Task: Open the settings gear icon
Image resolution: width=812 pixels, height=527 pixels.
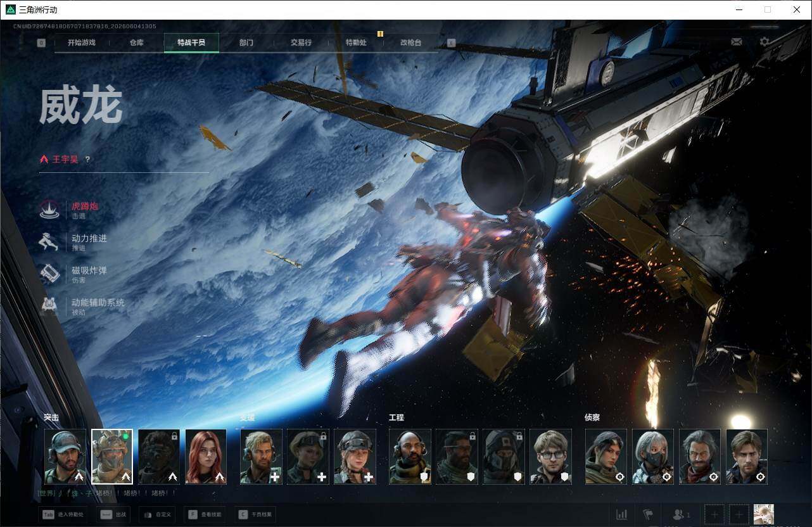Action: pos(764,42)
